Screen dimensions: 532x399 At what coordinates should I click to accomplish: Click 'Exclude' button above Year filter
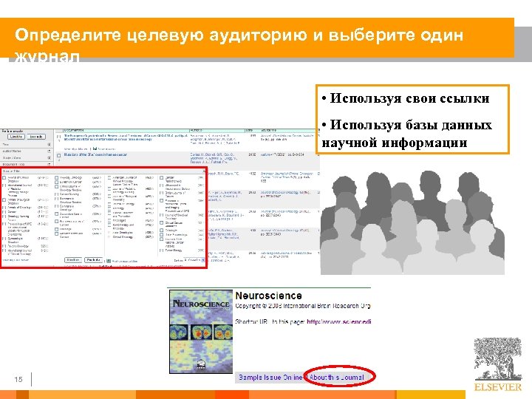pos(36,137)
